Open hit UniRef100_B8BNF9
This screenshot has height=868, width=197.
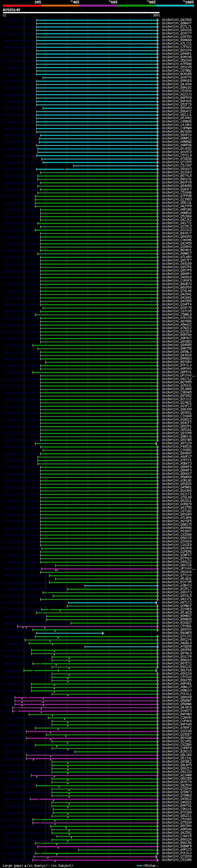point(176,846)
